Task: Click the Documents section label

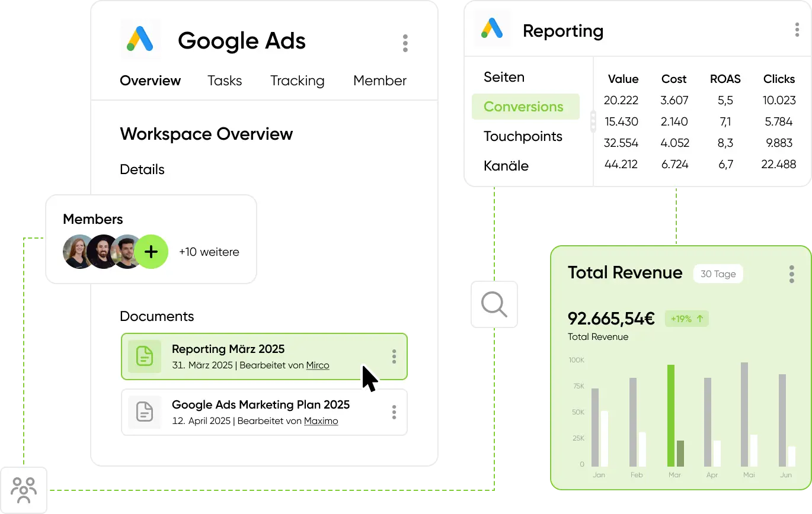Action: tap(157, 316)
